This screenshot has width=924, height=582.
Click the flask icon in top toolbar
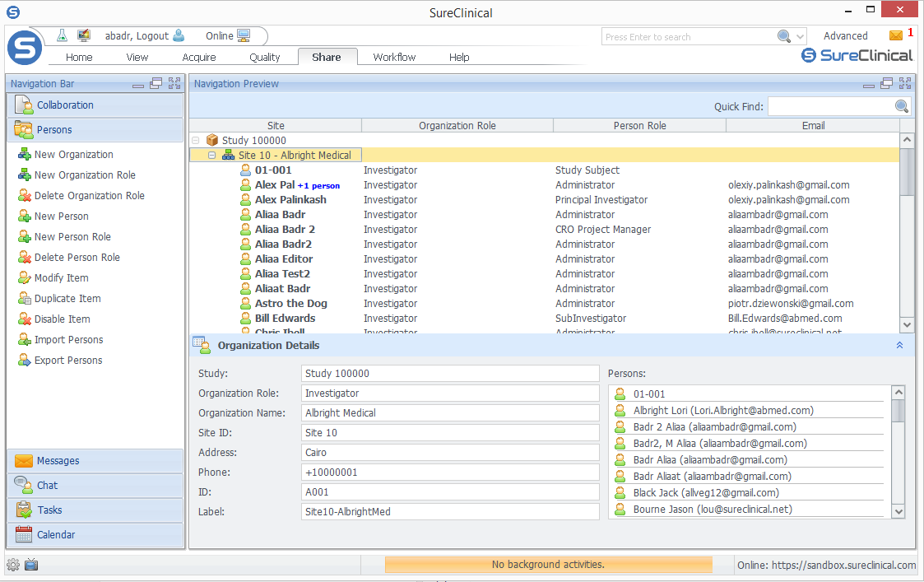[x=62, y=35]
